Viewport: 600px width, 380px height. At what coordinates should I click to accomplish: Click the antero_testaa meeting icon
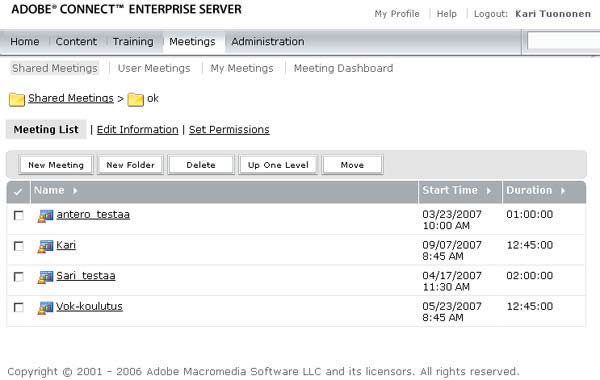tap(45, 216)
